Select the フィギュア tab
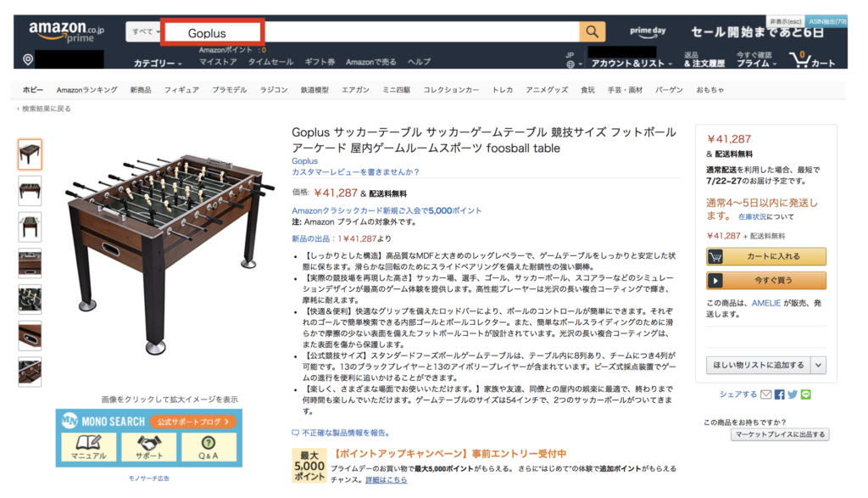Screen dimensions: 868x498 [x=181, y=90]
